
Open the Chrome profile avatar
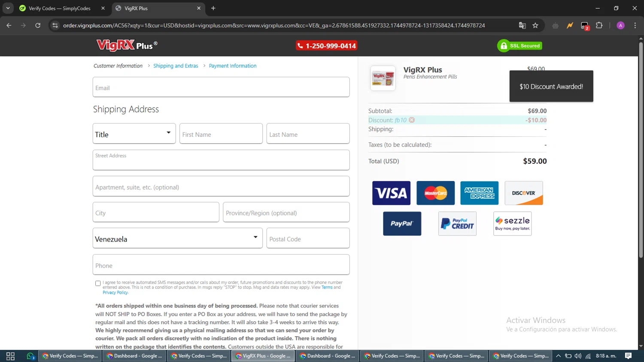coord(620,25)
